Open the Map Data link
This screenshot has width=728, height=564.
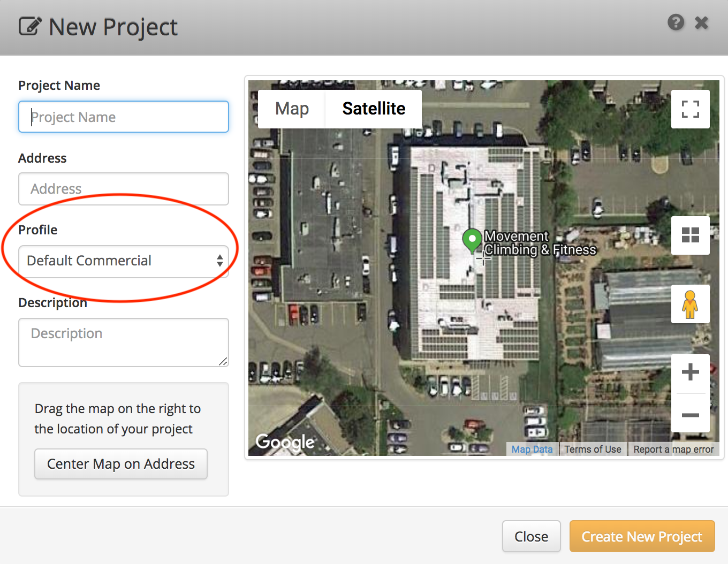coord(532,449)
